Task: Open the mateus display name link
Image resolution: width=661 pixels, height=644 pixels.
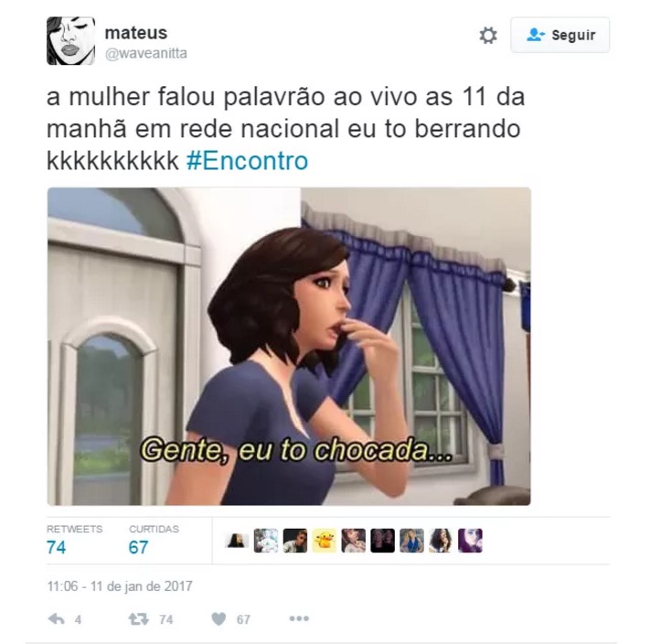Action: pyautogui.click(x=135, y=32)
